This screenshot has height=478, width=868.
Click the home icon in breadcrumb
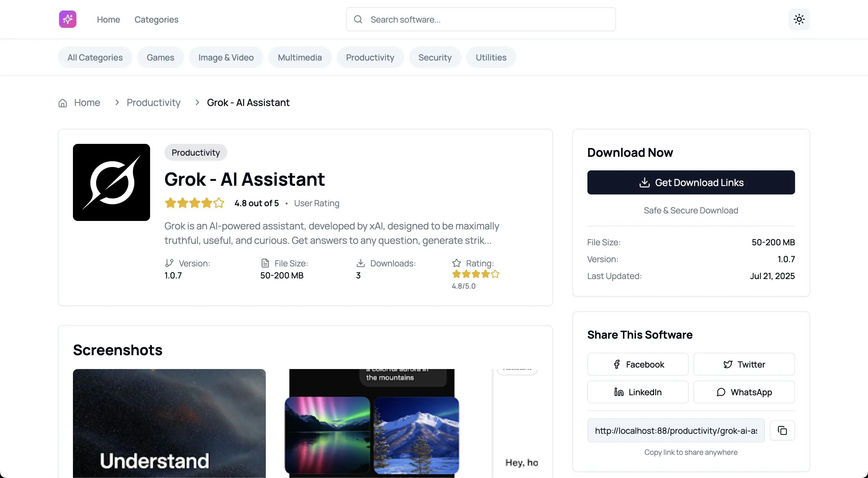(x=63, y=103)
